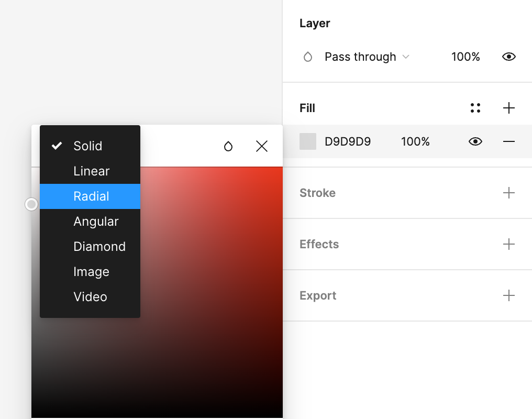532x419 pixels.
Task: Click the color picker handle circle
Action: pyautogui.click(x=31, y=204)
